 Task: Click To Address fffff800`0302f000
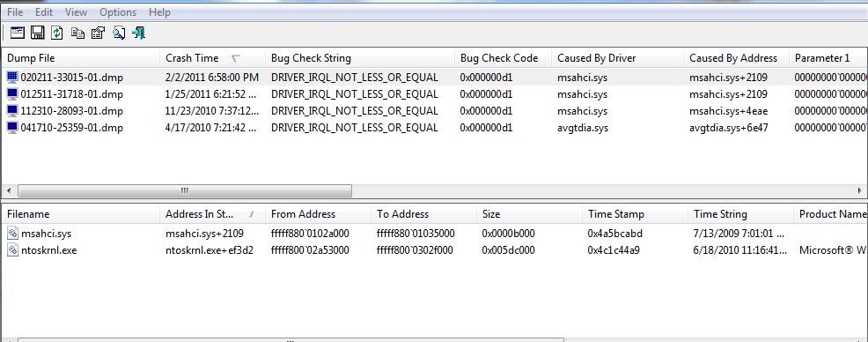tap(415, 250)
